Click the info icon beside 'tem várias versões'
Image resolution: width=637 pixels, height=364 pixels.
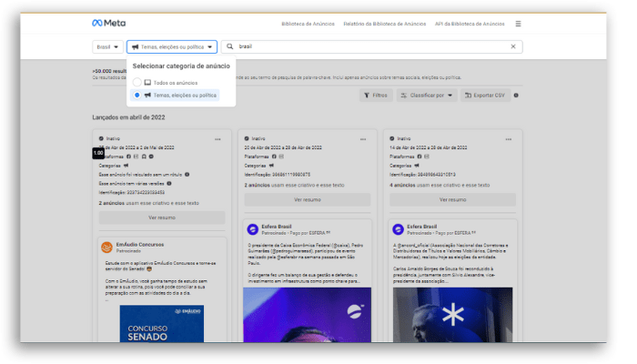(169, 184)
